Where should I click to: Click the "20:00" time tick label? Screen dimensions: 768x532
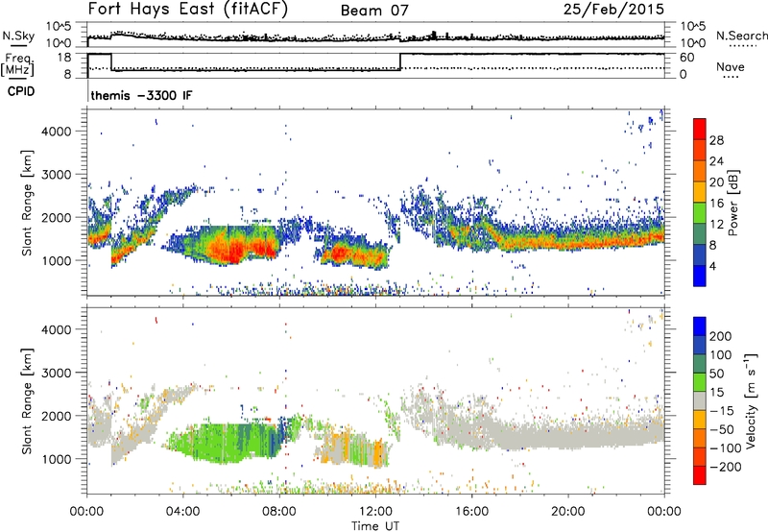[x=568, y=512]
